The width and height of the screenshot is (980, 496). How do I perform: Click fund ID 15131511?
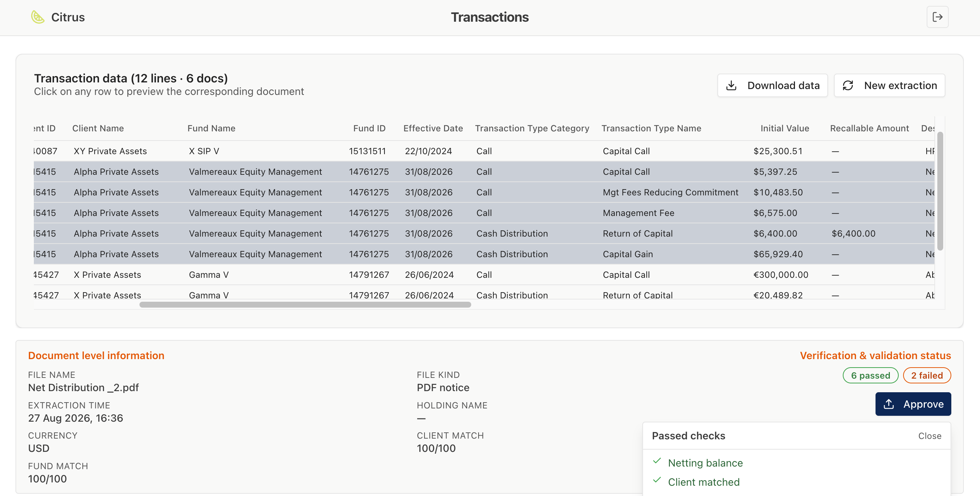coord(367,151)
